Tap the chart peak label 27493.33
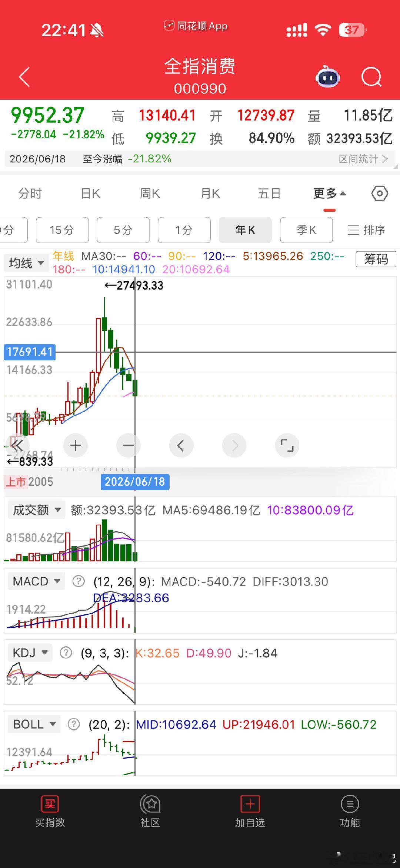This screenshot has height=868, width=400. 134,286
